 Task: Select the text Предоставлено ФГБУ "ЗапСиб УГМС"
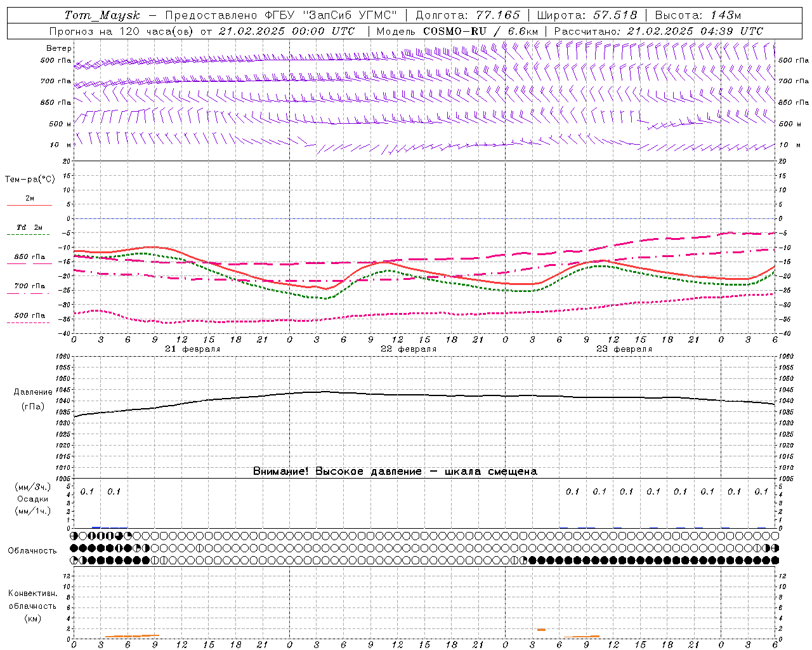coord(281,15)
